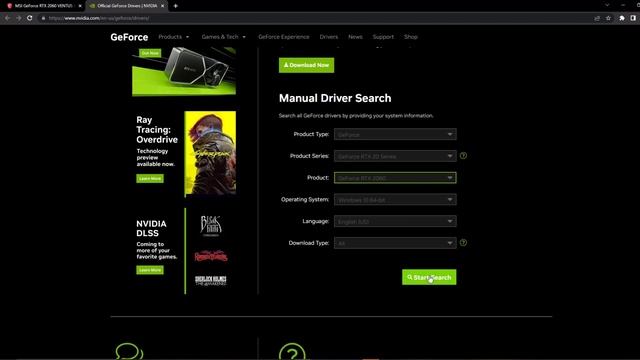Open the News nav link
Screen dimensions: 640x360
coord(355,37)
